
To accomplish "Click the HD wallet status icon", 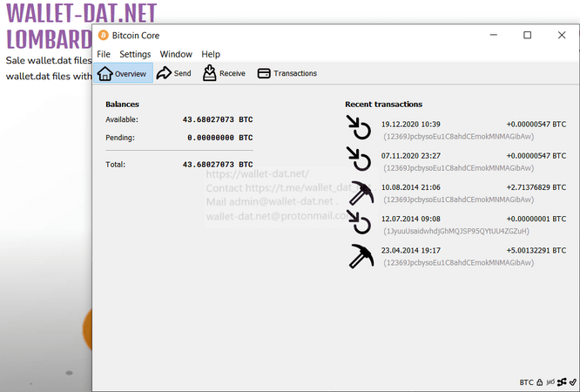I will (550, 382).
